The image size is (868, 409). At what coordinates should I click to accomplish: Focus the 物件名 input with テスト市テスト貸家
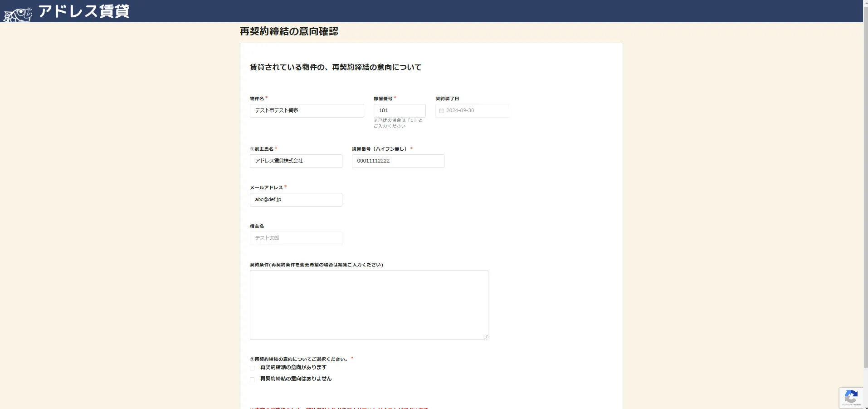pos(307,111)
